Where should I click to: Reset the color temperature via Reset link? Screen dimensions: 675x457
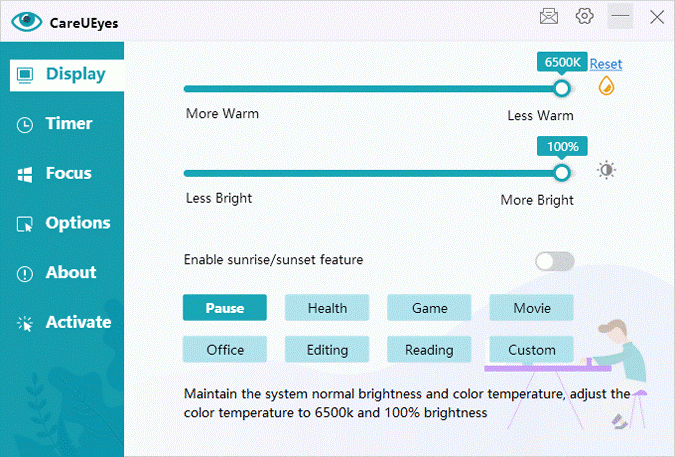[605, 64]
